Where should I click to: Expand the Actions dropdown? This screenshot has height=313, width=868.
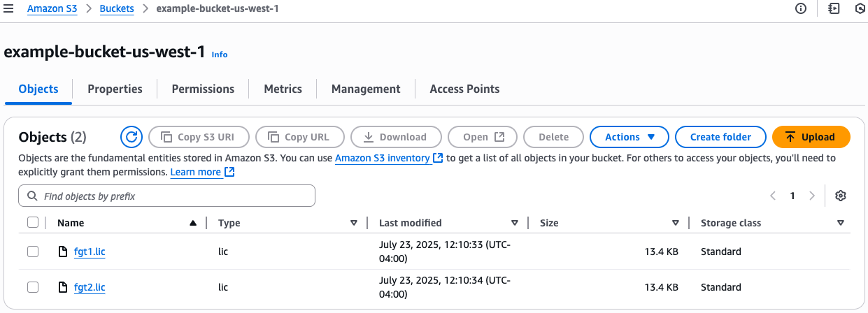click(629, 137)
